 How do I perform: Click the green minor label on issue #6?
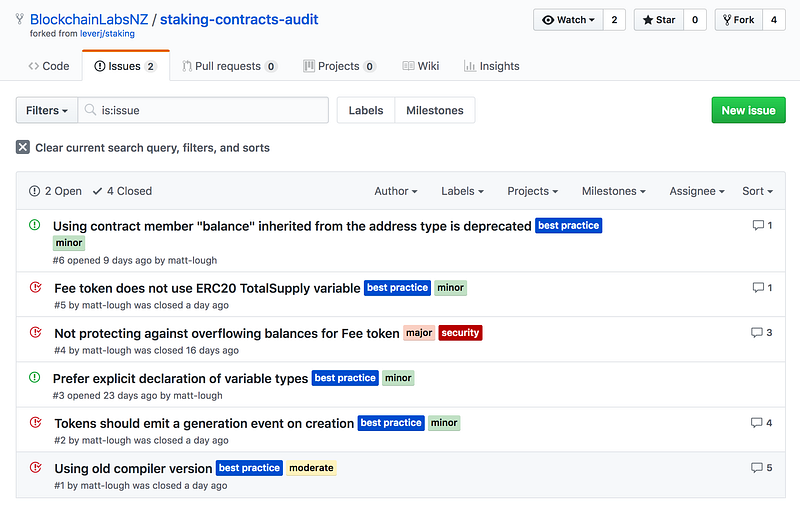69,243
